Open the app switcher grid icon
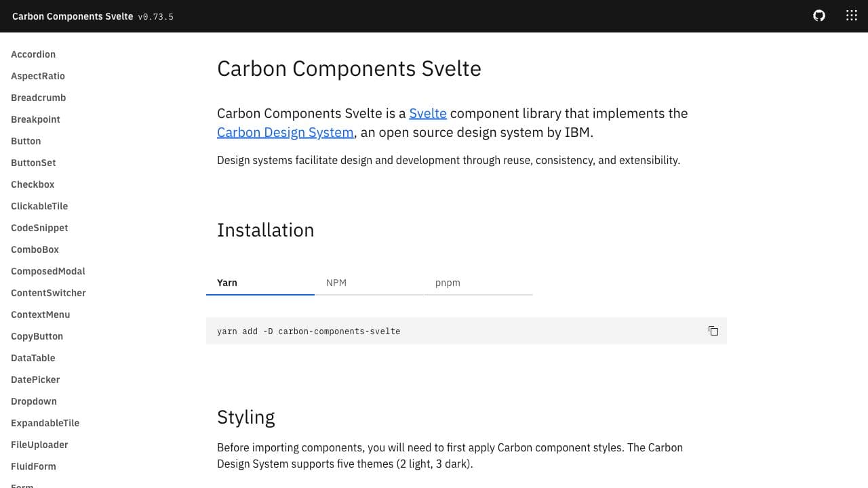868x488 pixels. point(852,16)
